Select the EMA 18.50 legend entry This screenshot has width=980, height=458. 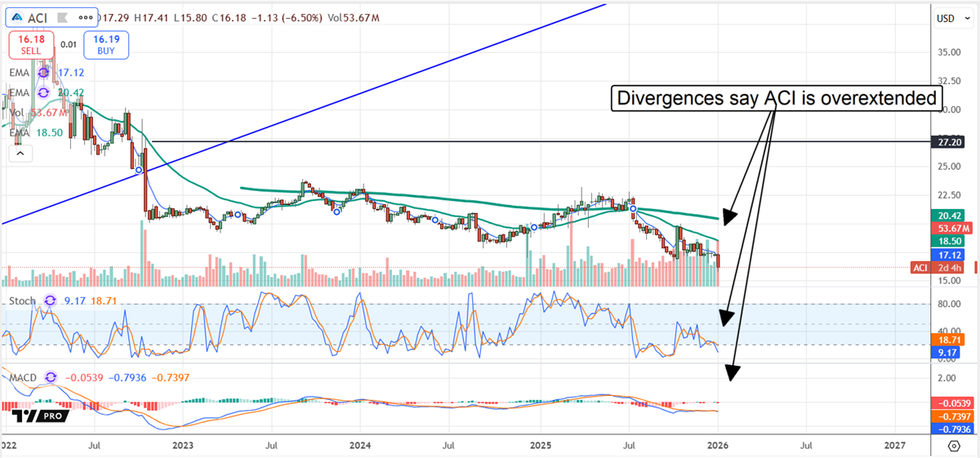point(37,131)
